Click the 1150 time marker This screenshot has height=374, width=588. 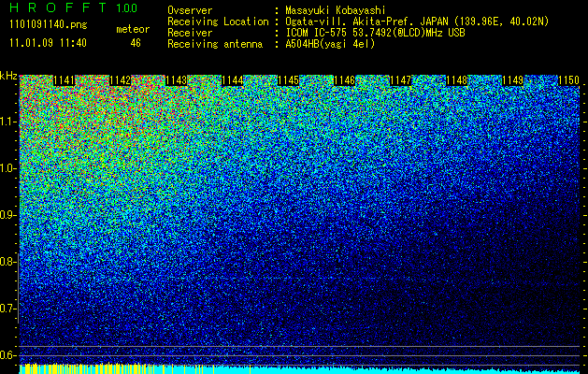tap(568, 80)
